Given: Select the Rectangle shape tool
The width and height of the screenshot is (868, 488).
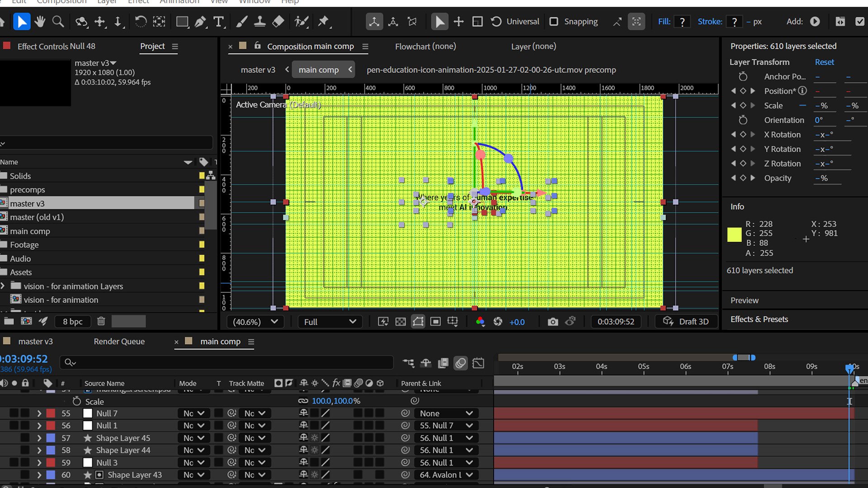Looking at the screenshot, I should [182, 21].
